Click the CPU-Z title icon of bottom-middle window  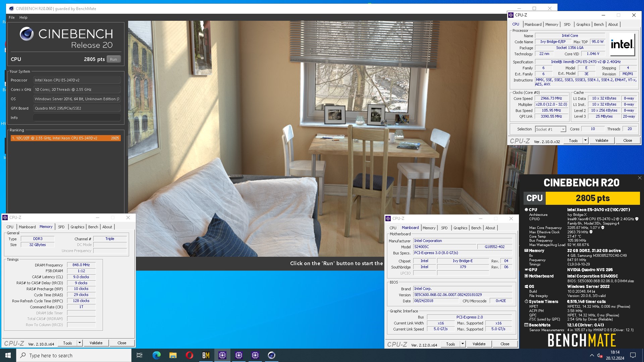(x=388, y=219)
